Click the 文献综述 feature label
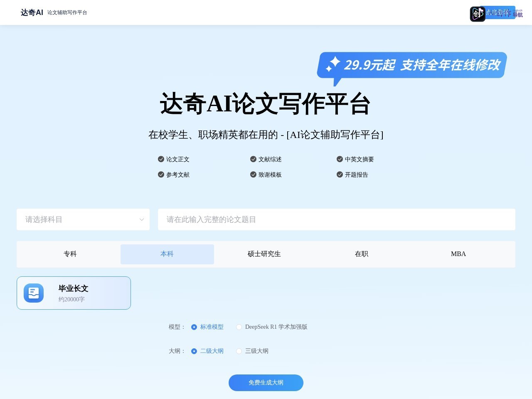 click(270, 160)
